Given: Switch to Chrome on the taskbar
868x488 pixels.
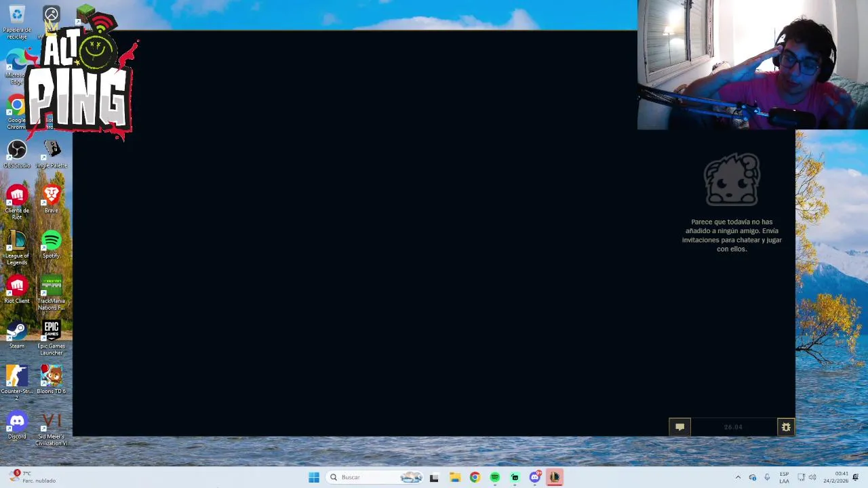Looking at the screenshot, I should click(475, 477).
